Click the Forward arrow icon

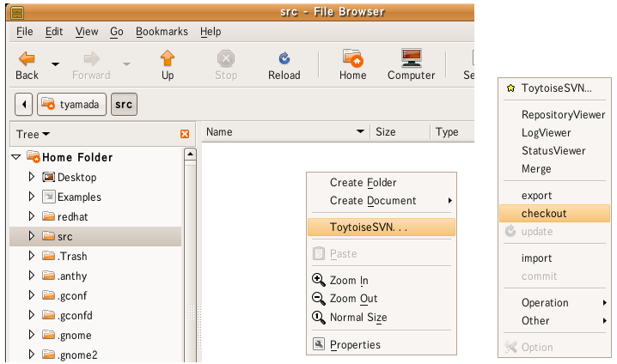91,59
